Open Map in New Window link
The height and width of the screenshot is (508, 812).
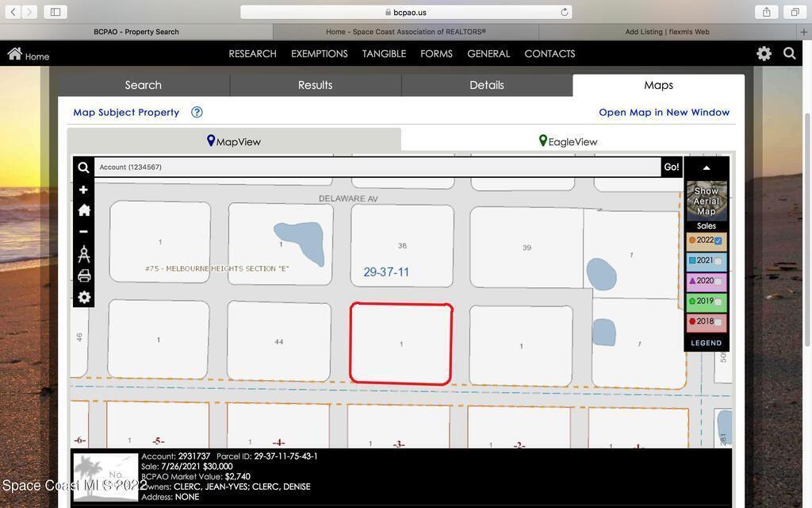(x=664, y=113)
